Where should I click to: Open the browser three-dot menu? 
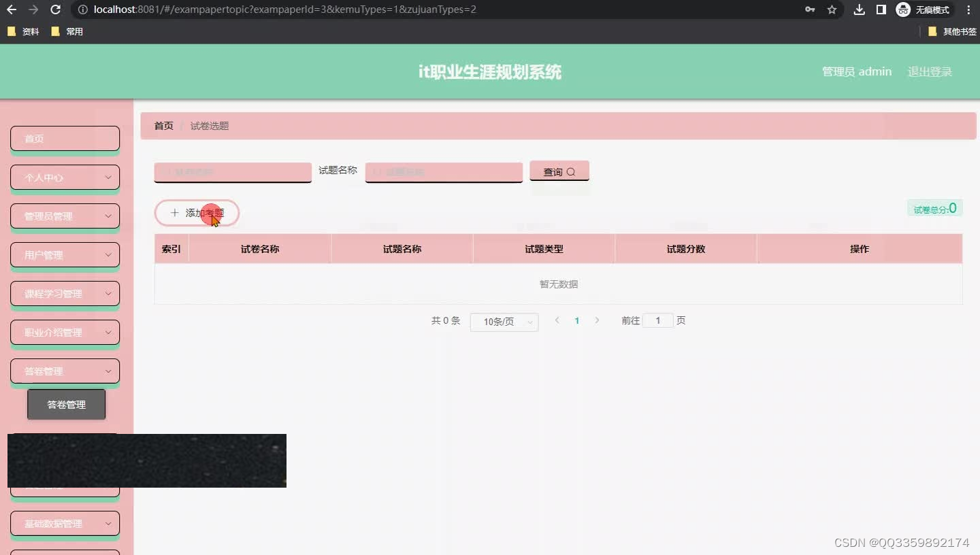coord(968,10)
